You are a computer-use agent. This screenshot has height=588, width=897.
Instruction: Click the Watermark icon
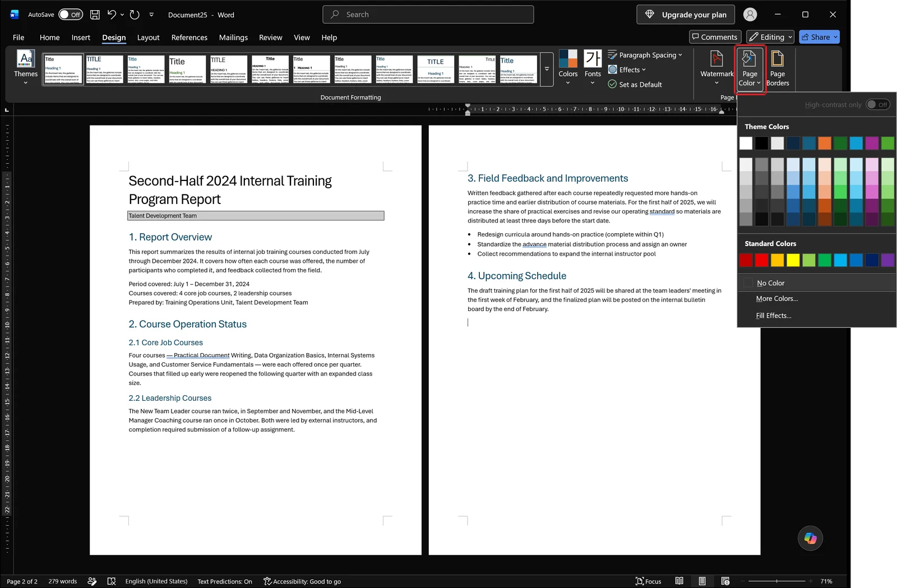coord(716,59)
